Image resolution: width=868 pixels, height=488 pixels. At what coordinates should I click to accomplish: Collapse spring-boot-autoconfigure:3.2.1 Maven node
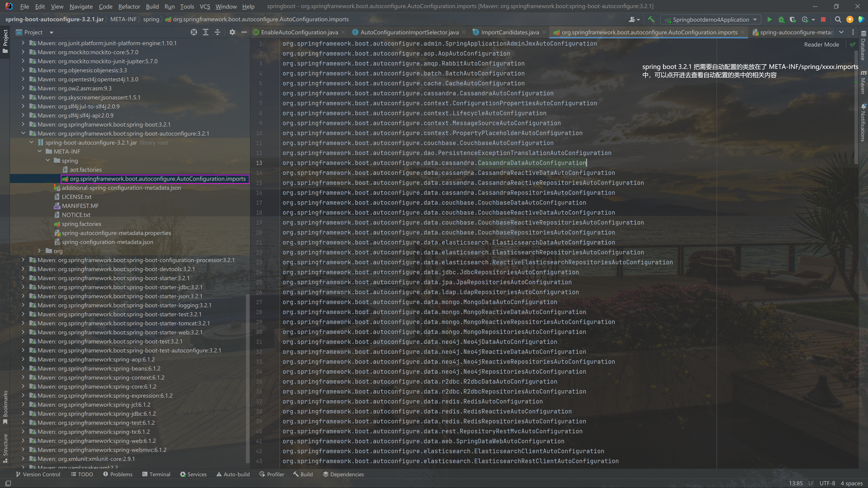23,133
